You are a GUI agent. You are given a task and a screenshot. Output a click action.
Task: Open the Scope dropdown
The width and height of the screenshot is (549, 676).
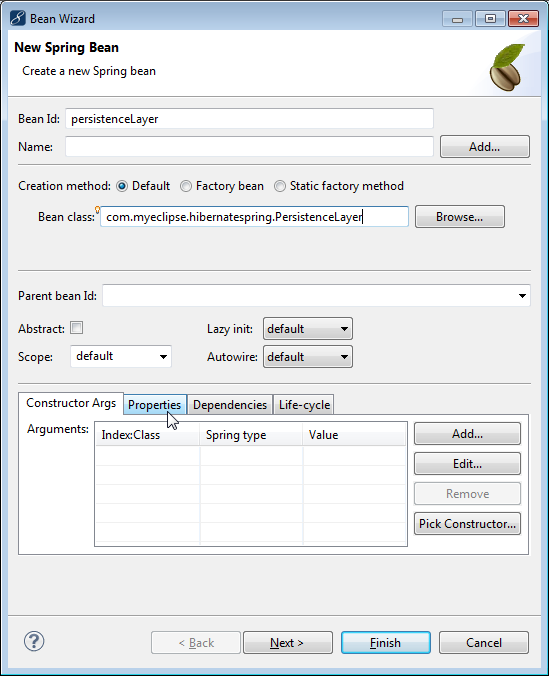121,357
